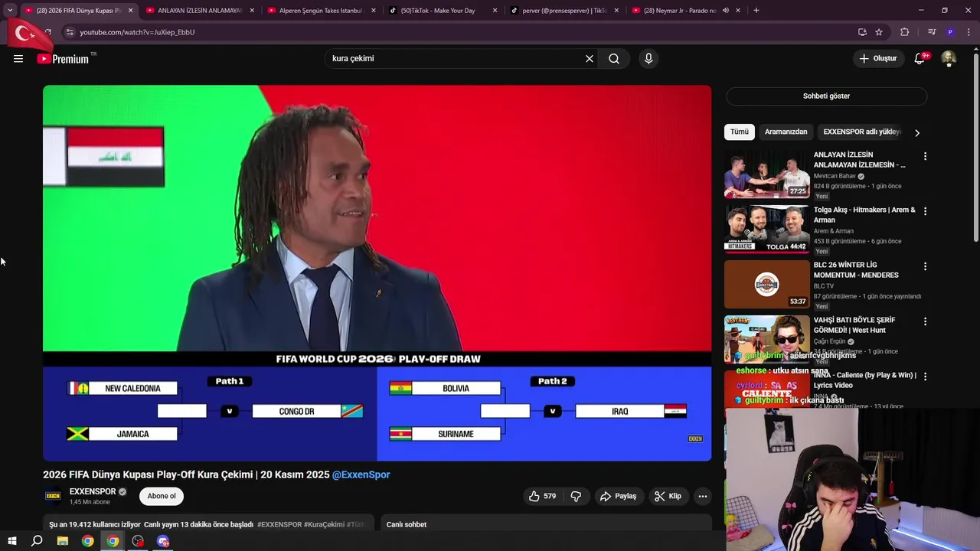
Task: Open BLC 26 WINTER LİG thumbnail
Action: click(766, 284)
